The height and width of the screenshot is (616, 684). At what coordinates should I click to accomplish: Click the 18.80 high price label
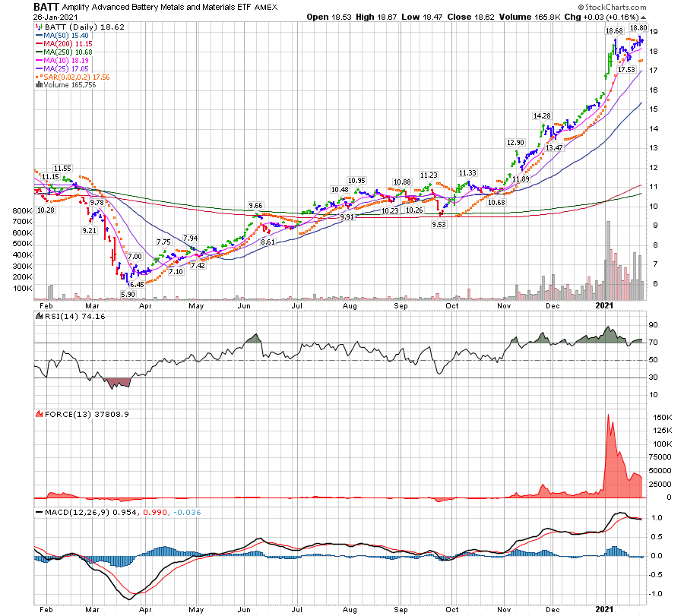click(x=638, y=27)
